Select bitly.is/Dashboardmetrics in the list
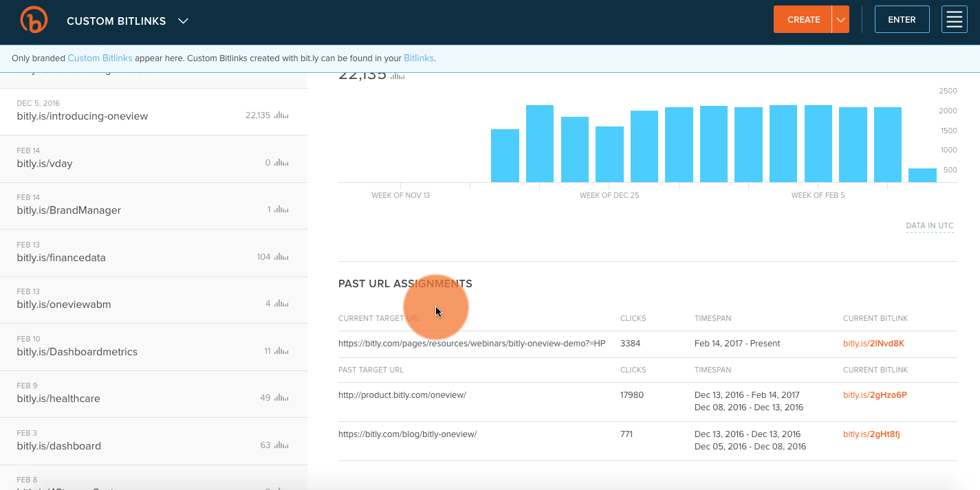This screenshot has height=490, width=980. (153, 347)
